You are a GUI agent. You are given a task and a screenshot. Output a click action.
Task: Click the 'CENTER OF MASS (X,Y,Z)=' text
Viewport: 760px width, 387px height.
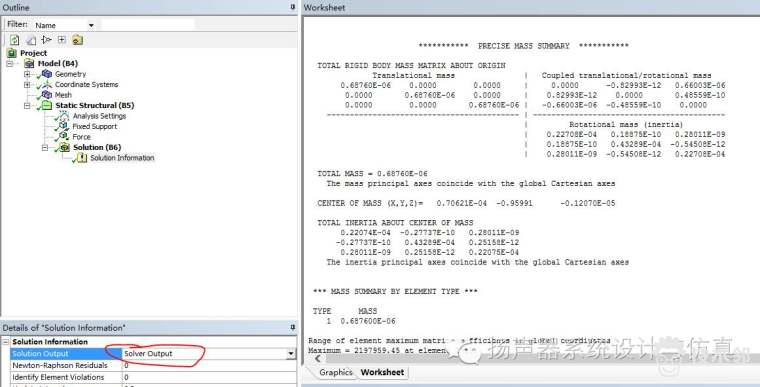coord(370,203)
